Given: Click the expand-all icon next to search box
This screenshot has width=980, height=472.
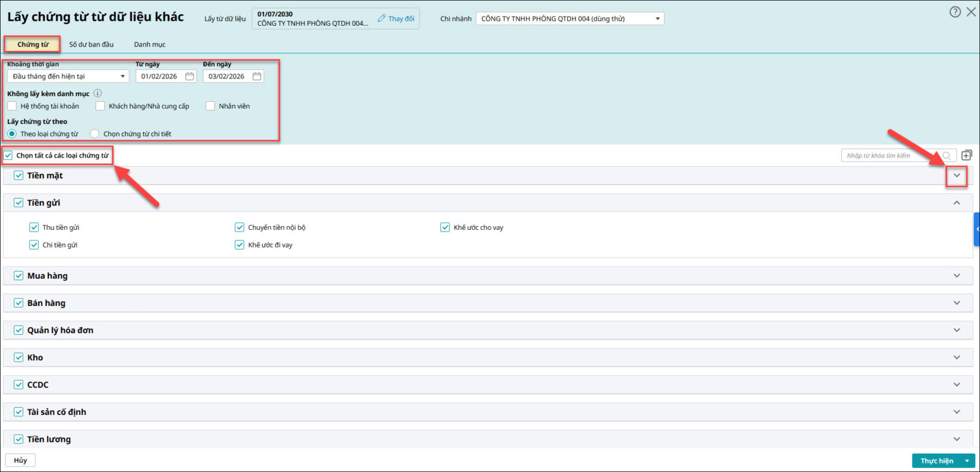Looking at the screenshot, I should pyautogui.click(x=967, y=156).
